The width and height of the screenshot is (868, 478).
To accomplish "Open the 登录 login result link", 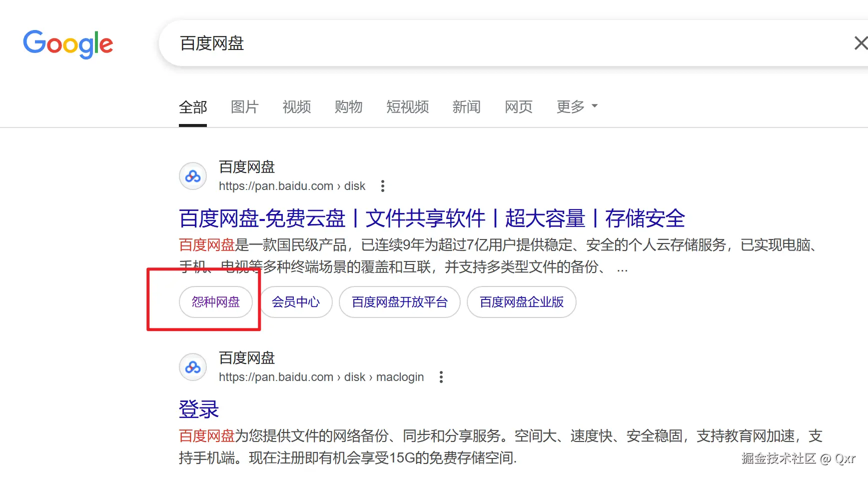I will click(198, 409).
